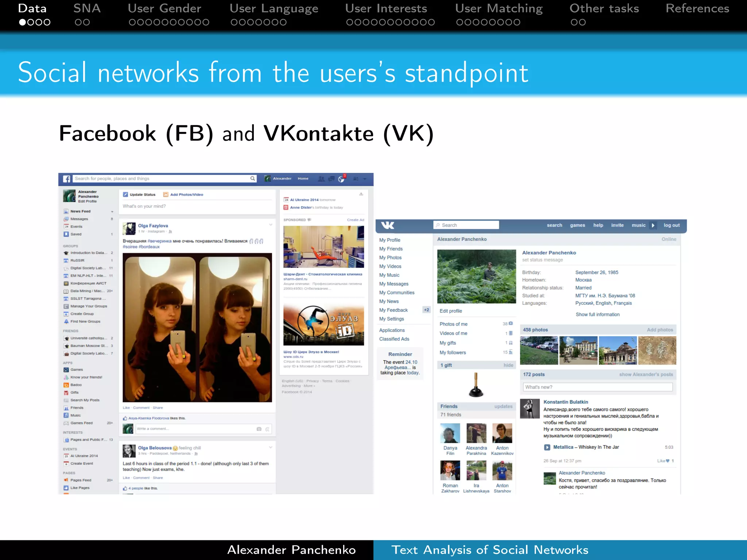
Task: Open Facebook messages icon in top bar
Action: point(331,179)
